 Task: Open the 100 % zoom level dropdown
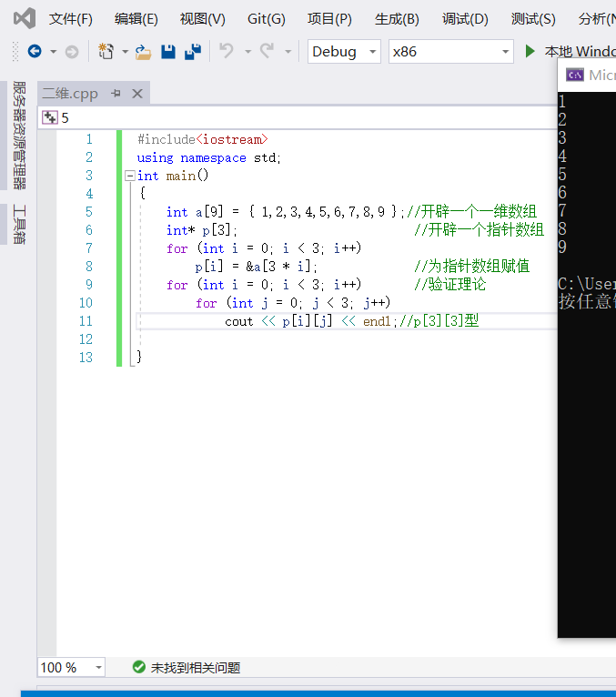(71, 667)
